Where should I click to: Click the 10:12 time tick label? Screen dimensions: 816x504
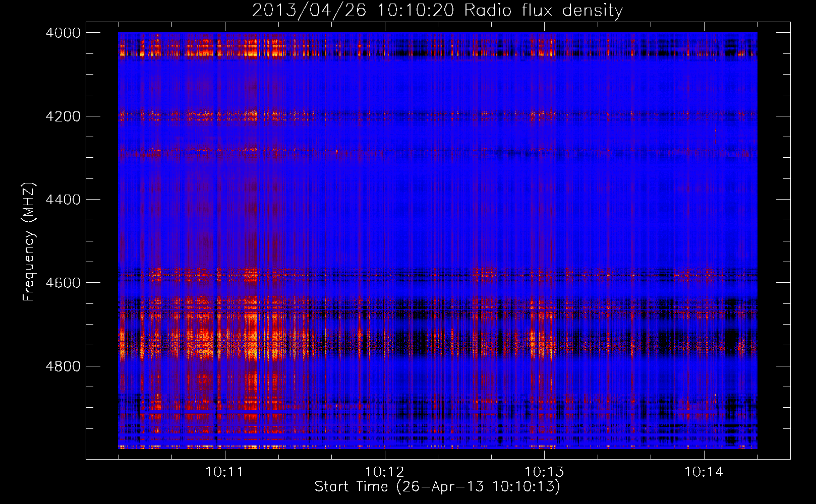click(x=385, y=472)
